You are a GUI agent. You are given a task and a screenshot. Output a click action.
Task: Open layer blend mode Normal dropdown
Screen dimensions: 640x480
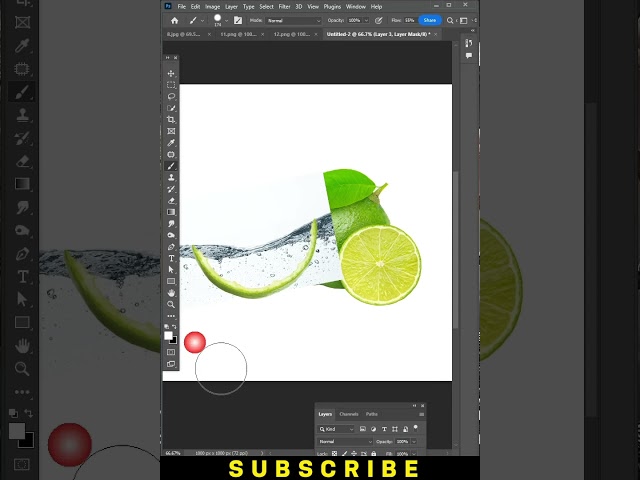(345, 442)
